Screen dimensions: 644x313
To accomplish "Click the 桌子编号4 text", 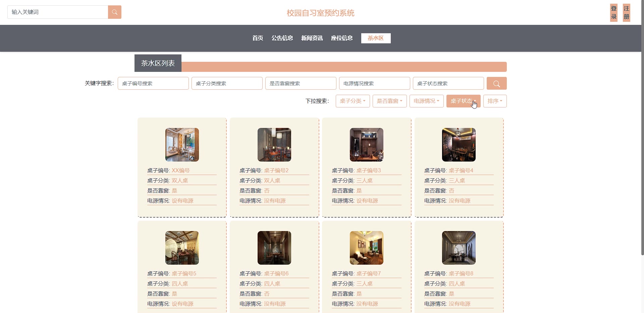I will (461, 171).
